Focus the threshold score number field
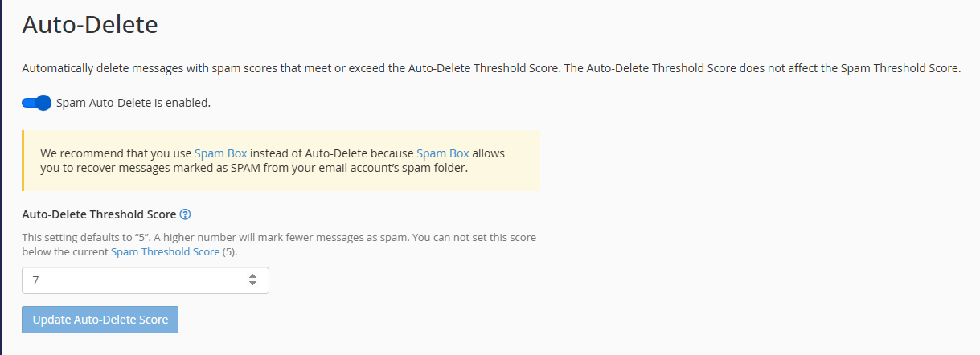Screen dimensions: 980x355 [133, 280]
